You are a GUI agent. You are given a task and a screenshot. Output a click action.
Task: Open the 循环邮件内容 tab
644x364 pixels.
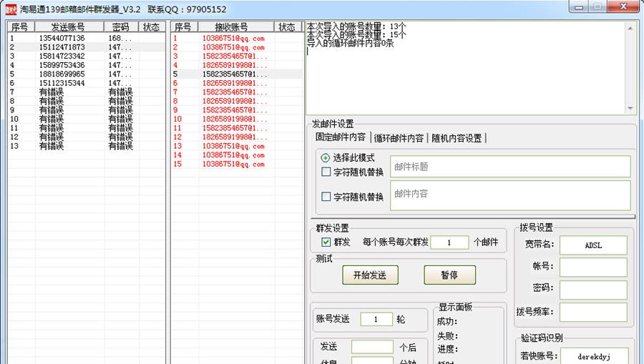pos(399,138)
